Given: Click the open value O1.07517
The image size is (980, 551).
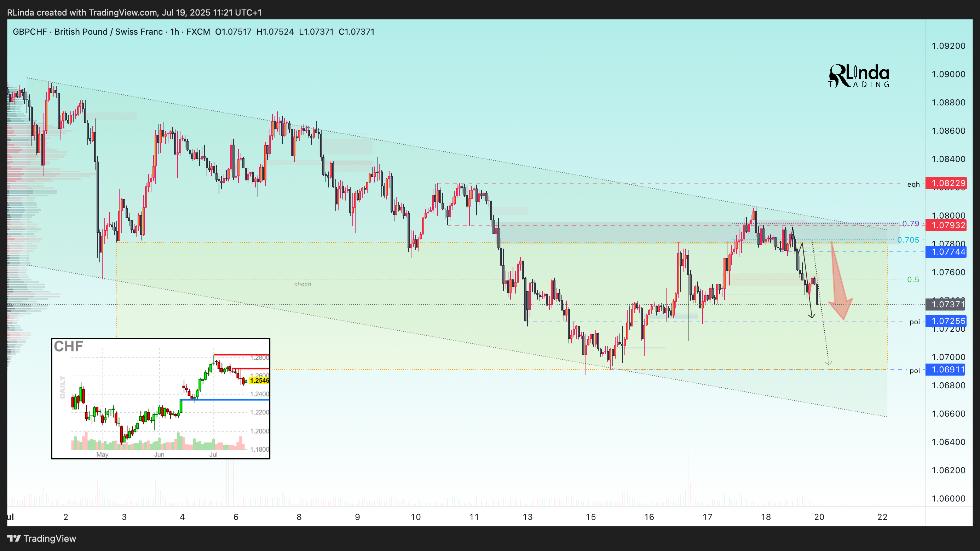Looking at the screenshot, I should click(233, 31).
